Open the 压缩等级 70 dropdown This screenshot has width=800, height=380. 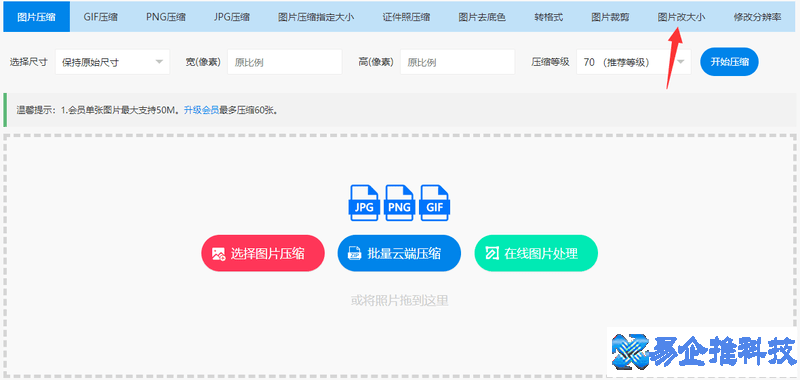[634, 62]
